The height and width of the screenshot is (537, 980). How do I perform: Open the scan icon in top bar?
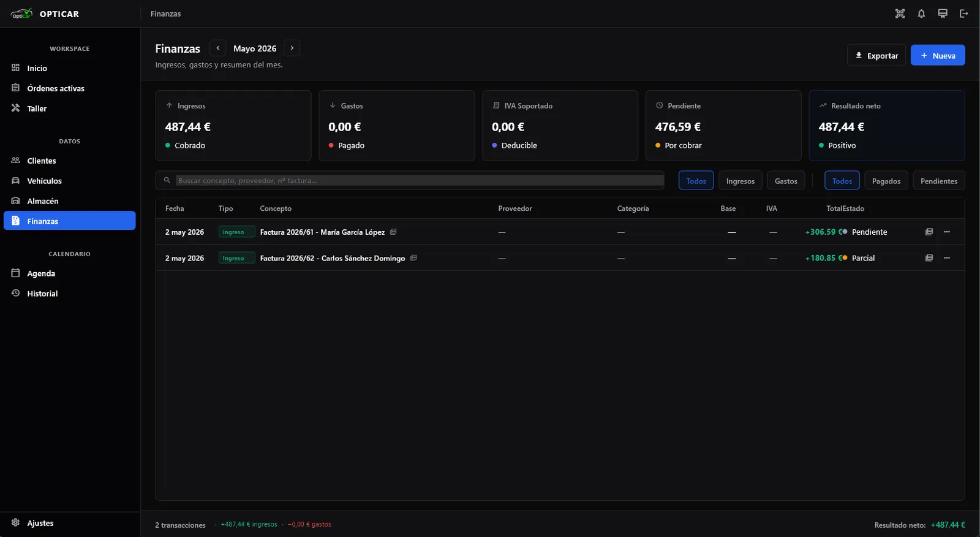pos(900,13)
